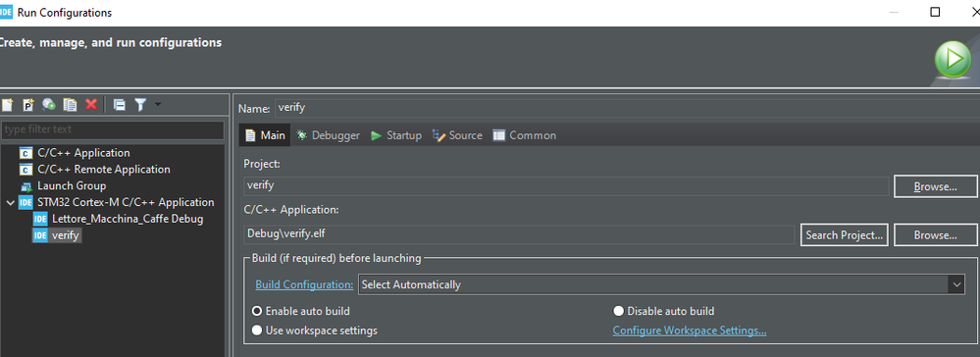Collapse all tree items icon
980x357 pixels.
[x=120, y=105]
